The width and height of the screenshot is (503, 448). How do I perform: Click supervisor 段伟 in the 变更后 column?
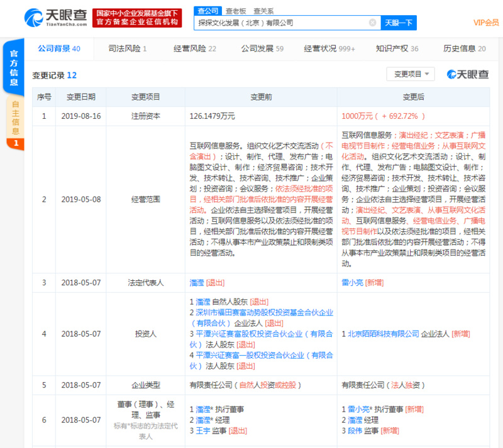[x=355, y=430]
